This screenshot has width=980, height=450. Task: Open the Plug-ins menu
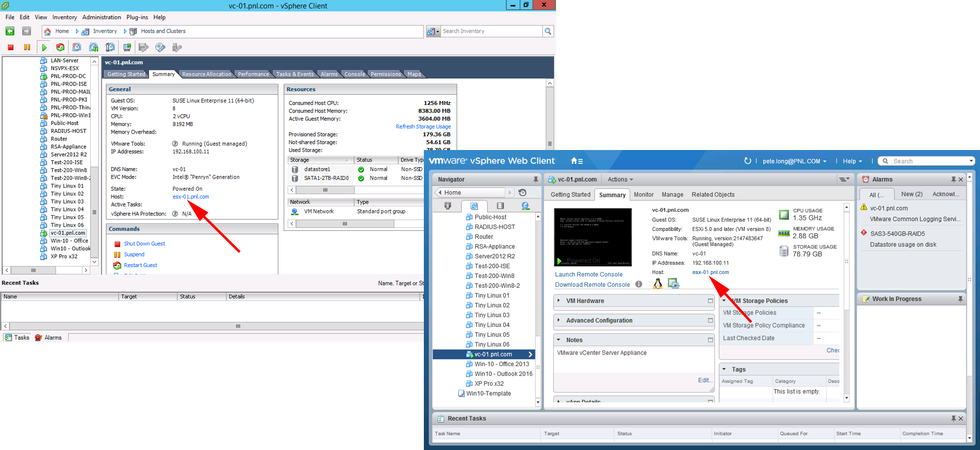pos(137,17)
